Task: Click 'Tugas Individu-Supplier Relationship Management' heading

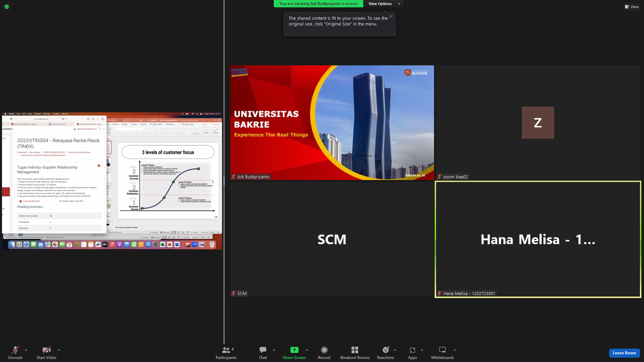Action: (47, 170)
